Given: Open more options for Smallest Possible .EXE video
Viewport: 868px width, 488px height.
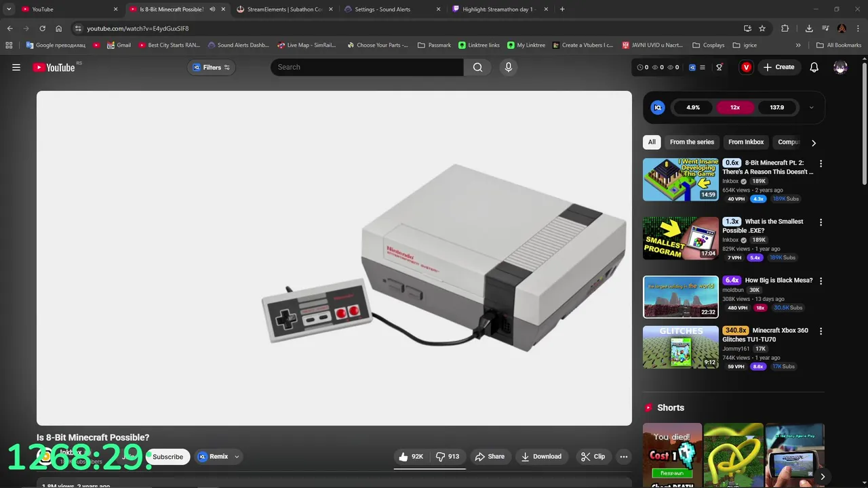Looking at the screenshot, I should coord(821,222).
